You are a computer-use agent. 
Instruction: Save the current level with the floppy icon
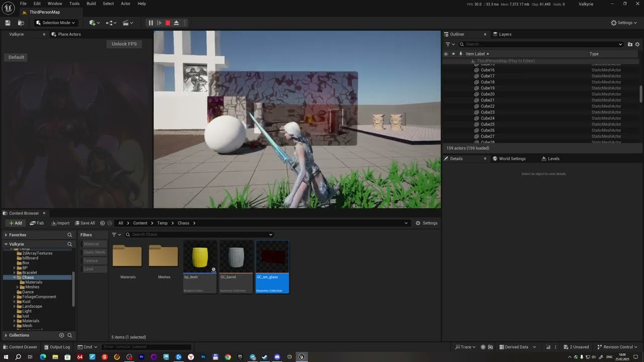[x=8, y=23]
